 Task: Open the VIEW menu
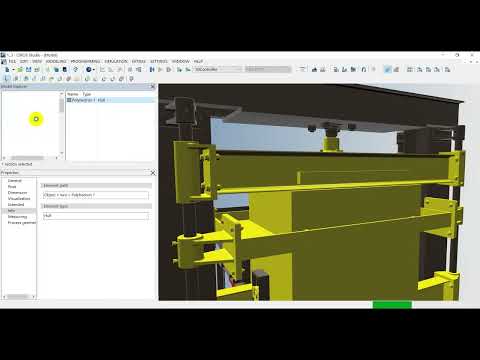37,61
